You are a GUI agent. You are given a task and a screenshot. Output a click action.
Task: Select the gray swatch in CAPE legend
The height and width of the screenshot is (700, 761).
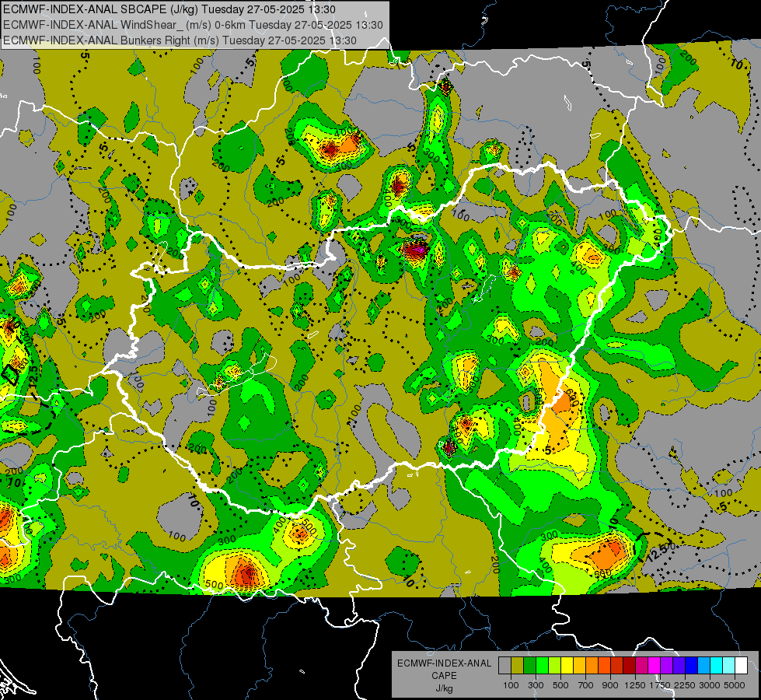click(504, 666)
